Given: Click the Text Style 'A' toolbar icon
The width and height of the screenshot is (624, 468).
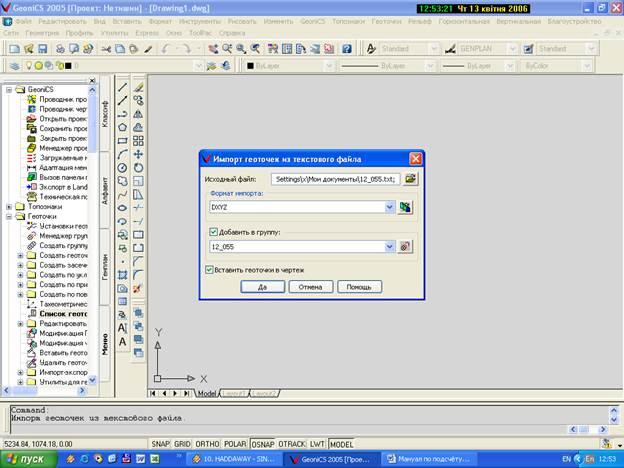Looking at the screenshot, I should tap(371, 49).
